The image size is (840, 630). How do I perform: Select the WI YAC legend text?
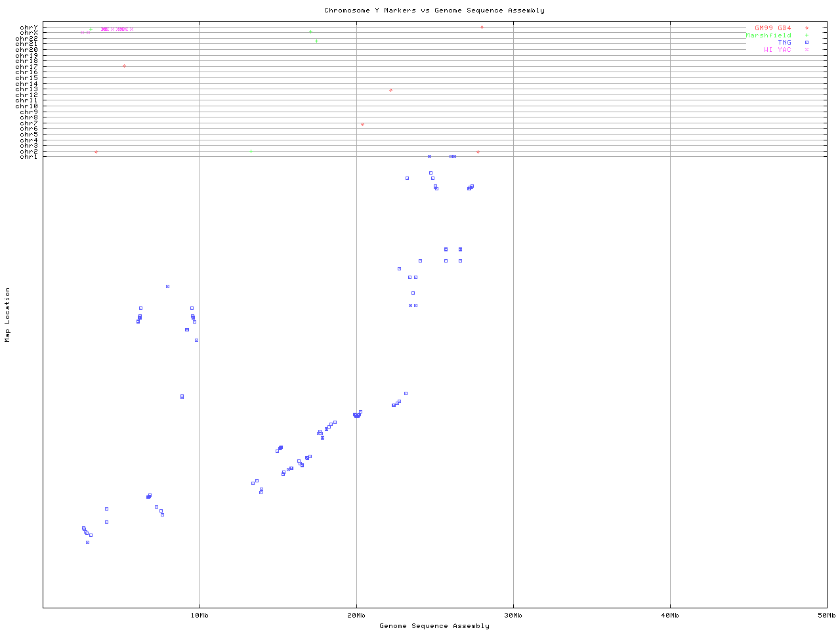pyautogui.click(x=777, y=50)
